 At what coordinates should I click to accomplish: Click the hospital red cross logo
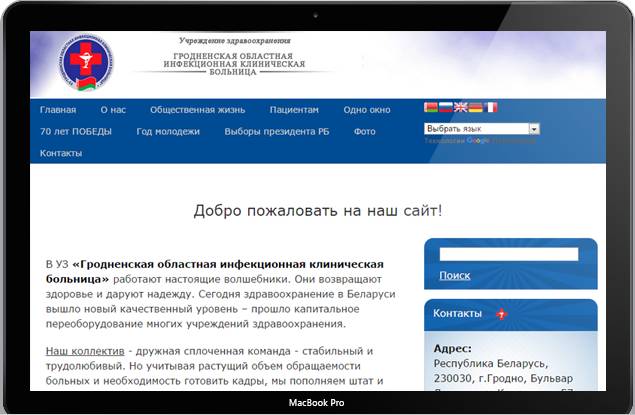pyautogui.click(x=86, y=62)
